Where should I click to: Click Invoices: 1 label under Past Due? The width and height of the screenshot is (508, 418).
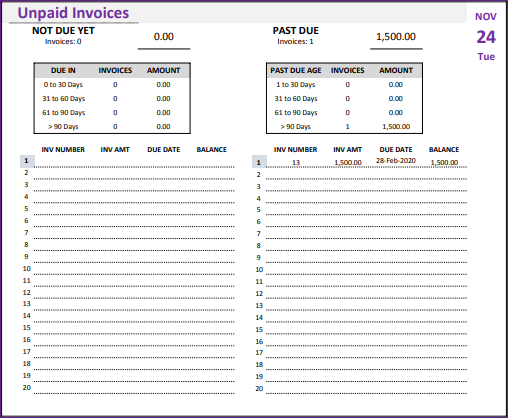295,42
